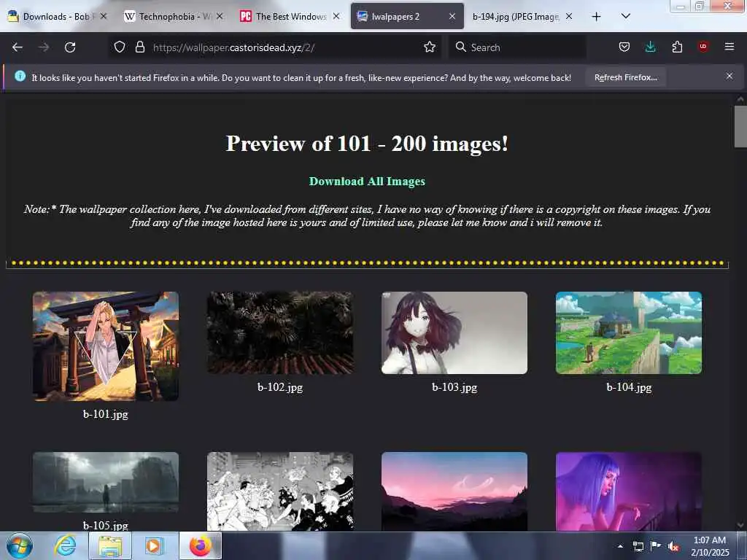Open a new tab with the plus icon
The image size is (747, 560).
596,17
